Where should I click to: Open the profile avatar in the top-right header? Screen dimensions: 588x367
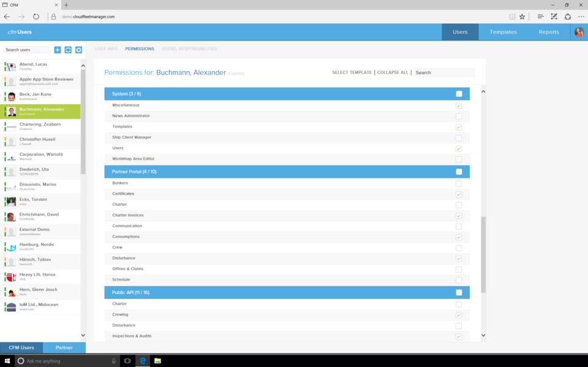(x=579, y=32)
